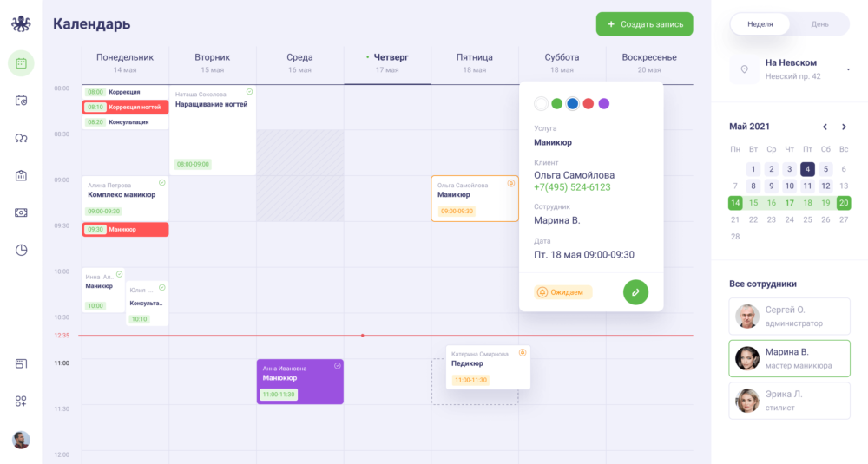Open the purple Анна Ивановна appointment
The width and height of the screenshot is (868, 464).
coord(300,382)
